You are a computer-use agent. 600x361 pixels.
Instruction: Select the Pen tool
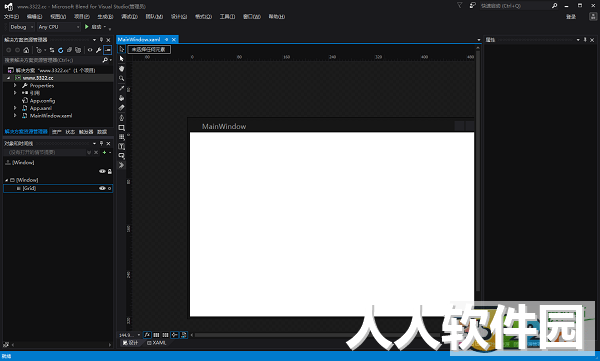[122, 118]
